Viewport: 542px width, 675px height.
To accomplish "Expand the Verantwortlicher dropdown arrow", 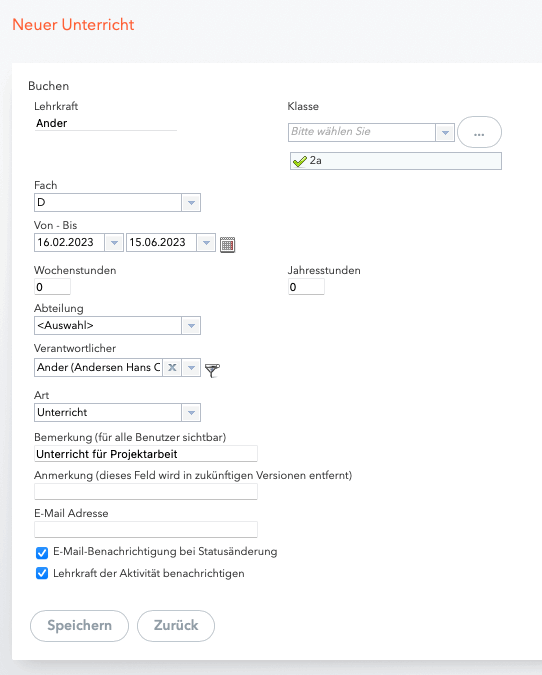I will (191, 368).
